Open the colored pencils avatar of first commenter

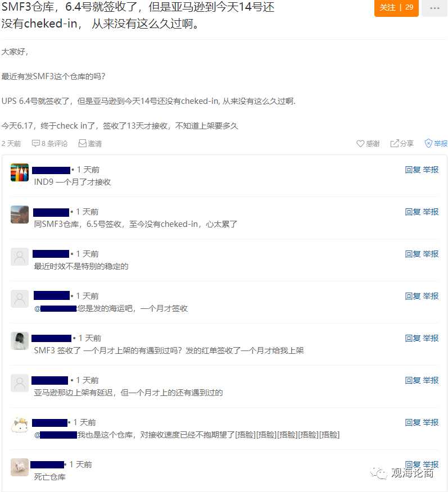[20, 172]
